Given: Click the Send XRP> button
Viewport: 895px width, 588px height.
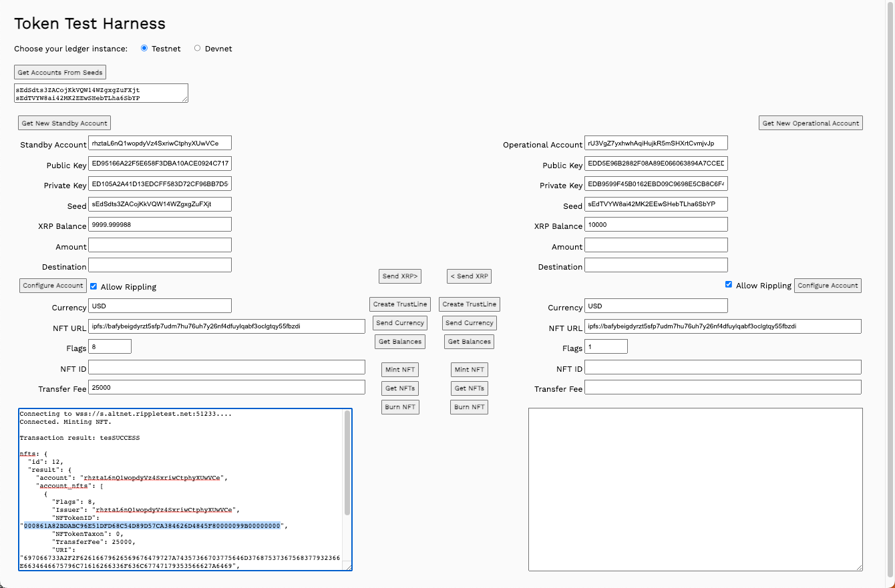Looking at the screenshot, I should 400,276.
